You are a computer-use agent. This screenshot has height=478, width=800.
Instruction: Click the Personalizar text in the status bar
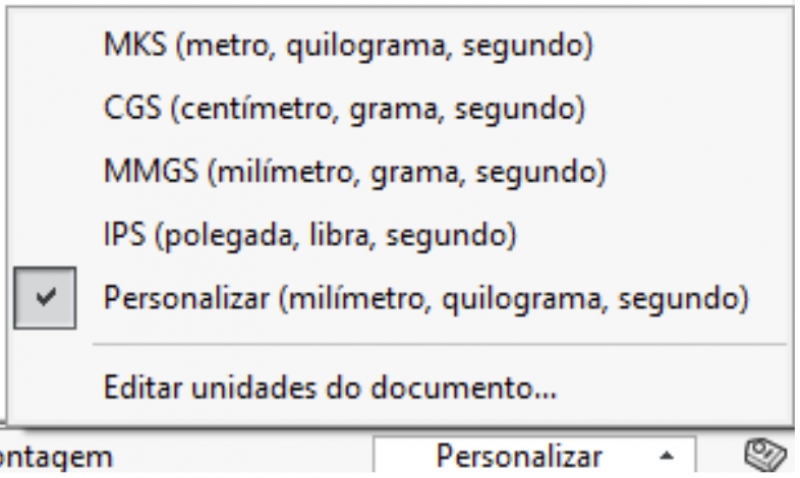click(x=519, y=456)
